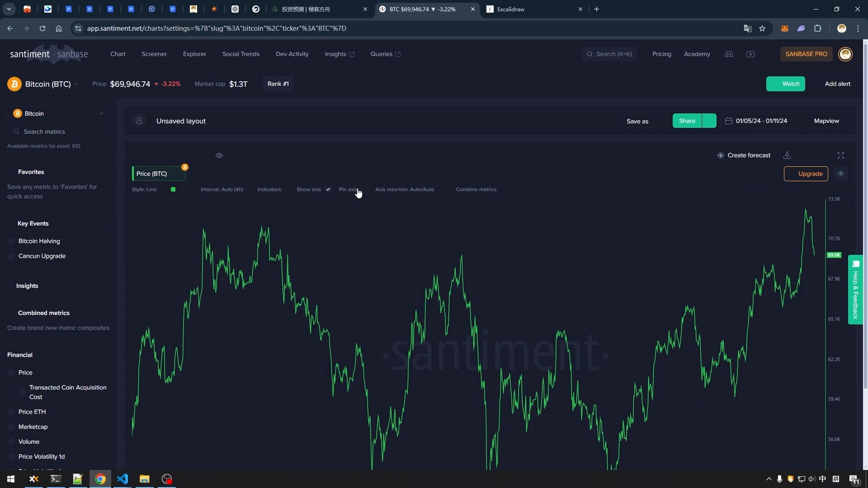The height and width of the screenshot is (488, 868).
Task: Click the Create forecast button
Action: tap(744, 155)
